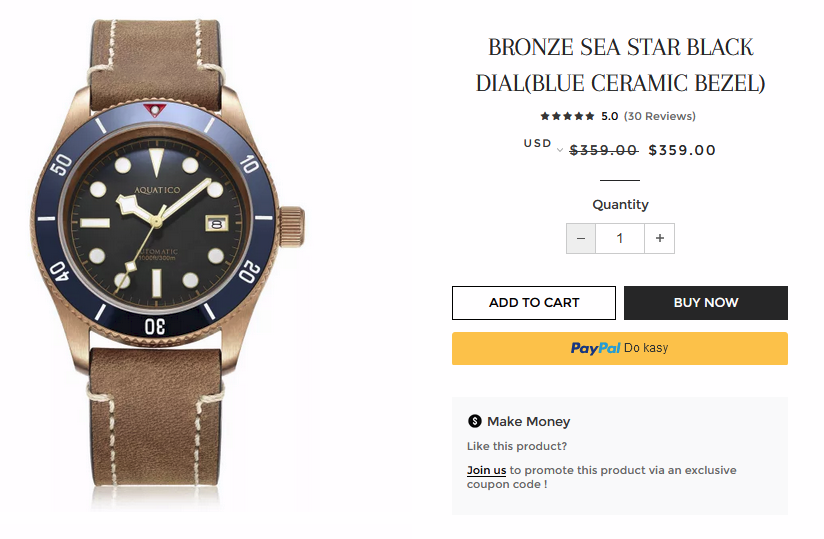Follow the Join us link
This screenshot has width=824, height=539.
[486, 470]
